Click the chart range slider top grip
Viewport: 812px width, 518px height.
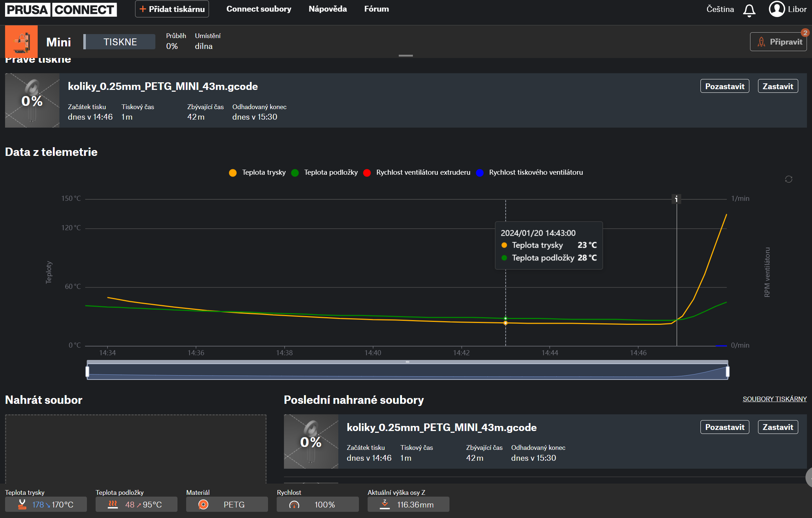tap(407, 362)
